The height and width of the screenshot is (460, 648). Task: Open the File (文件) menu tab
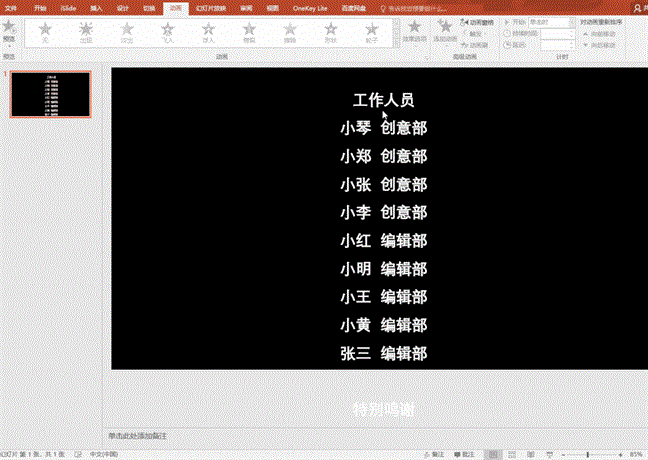[x=11, y=6]
